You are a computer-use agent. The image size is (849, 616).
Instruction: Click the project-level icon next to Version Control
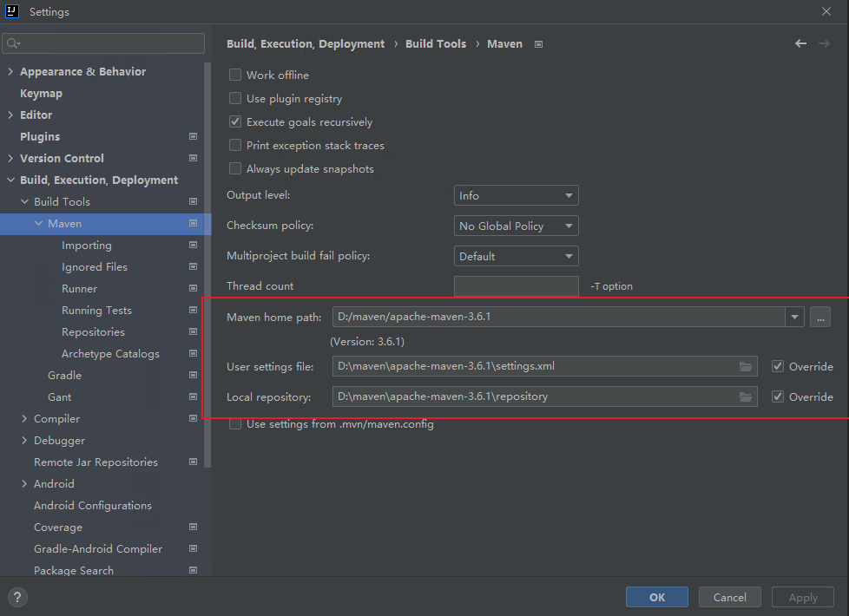tap(193, 158)
